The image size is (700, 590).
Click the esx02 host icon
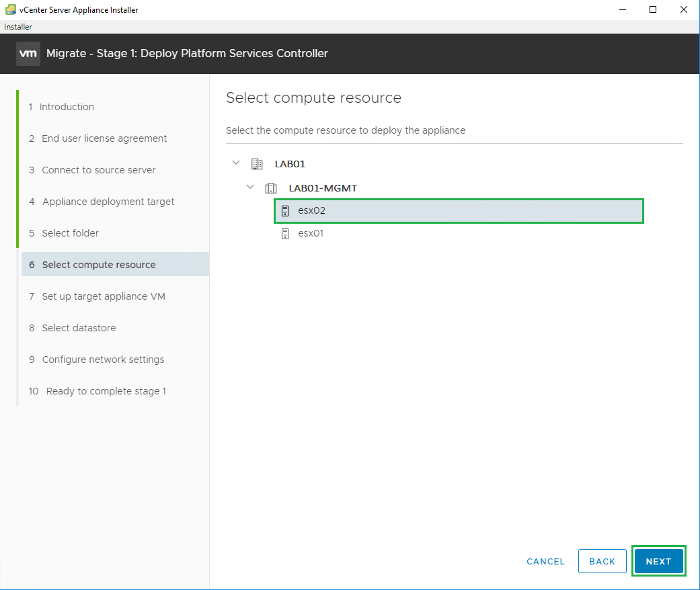pyautogui.click(x=285, y=211)
